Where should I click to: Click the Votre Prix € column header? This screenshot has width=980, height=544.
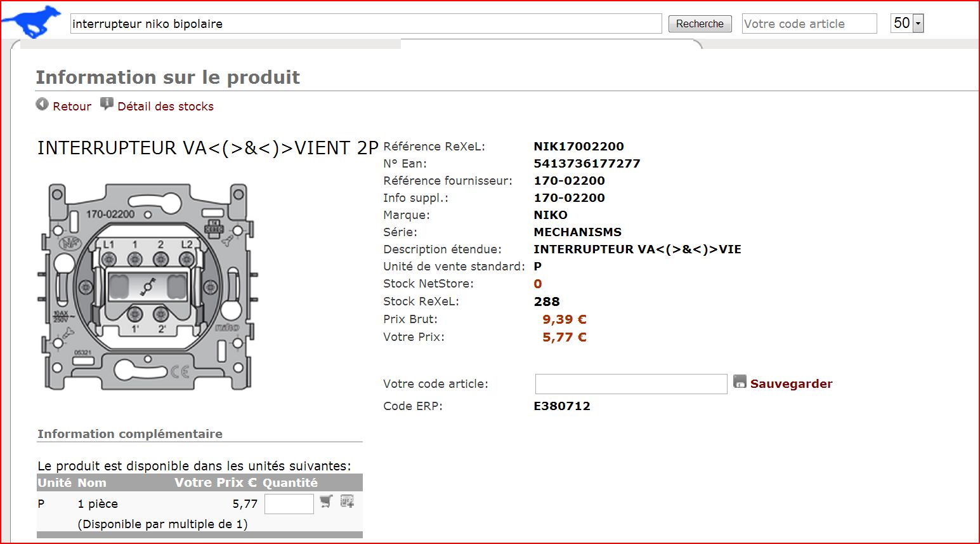click(216, 483)
